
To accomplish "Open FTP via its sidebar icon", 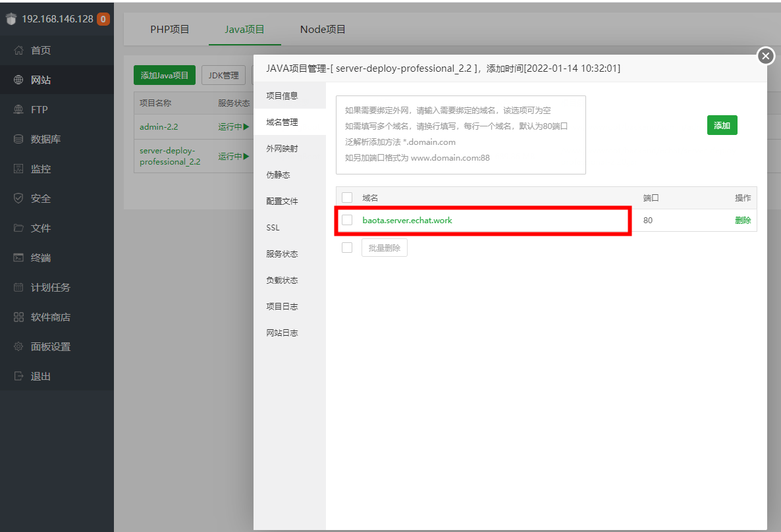I will tap(18, 110).
